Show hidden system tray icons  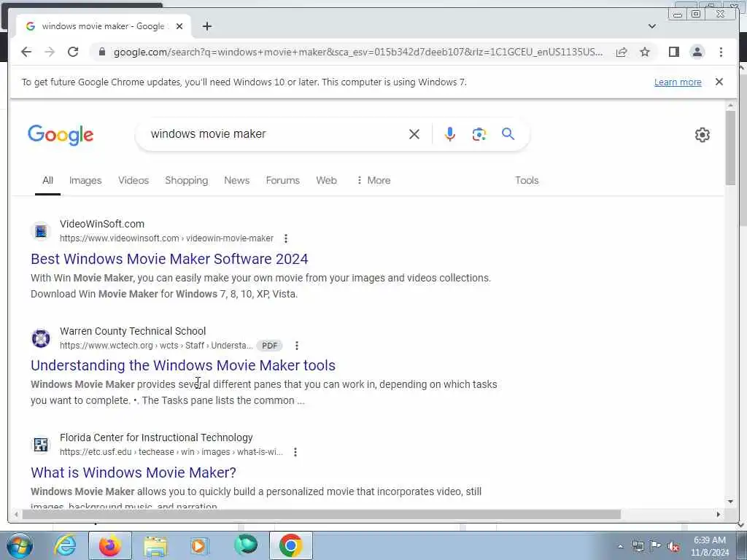click(x=620, y=546)
